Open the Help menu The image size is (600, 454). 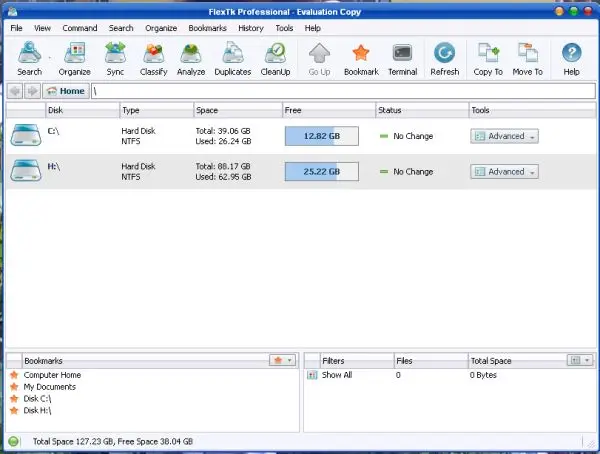313,28
